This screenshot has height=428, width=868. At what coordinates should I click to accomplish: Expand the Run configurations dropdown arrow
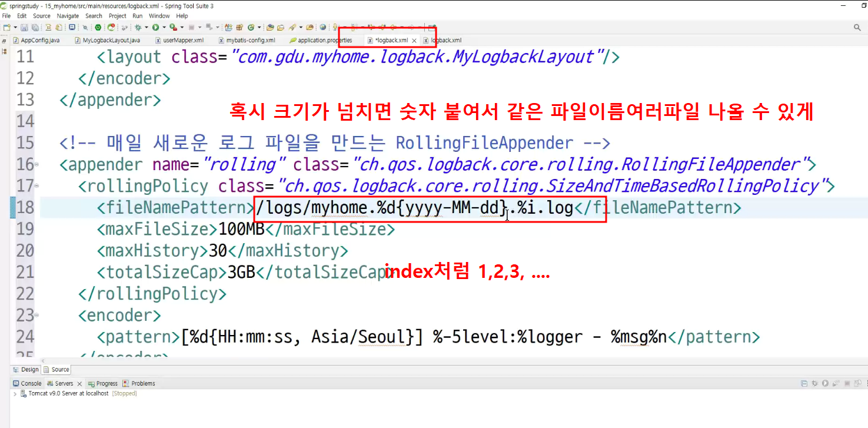tap(164, 27)
